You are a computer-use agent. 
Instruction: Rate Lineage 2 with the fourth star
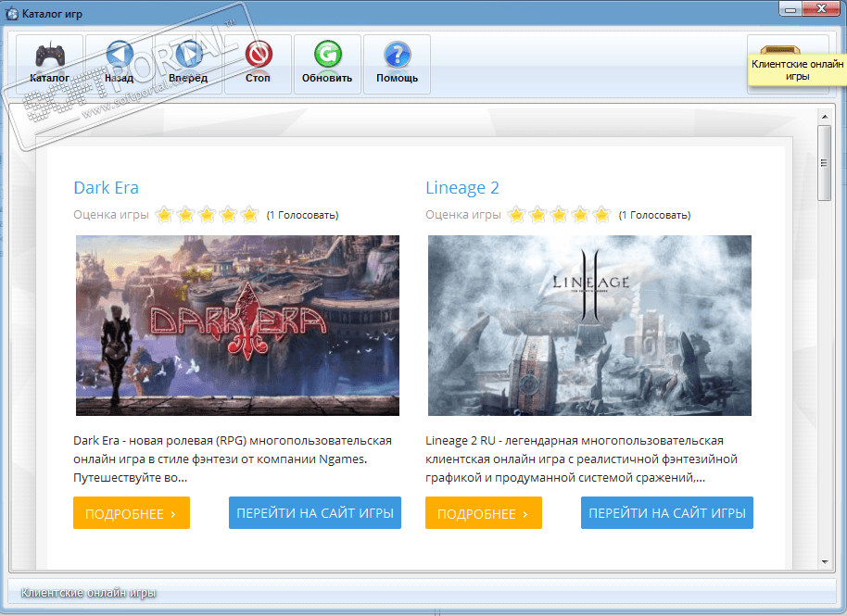pyautogui.click(x=580, y=215)
